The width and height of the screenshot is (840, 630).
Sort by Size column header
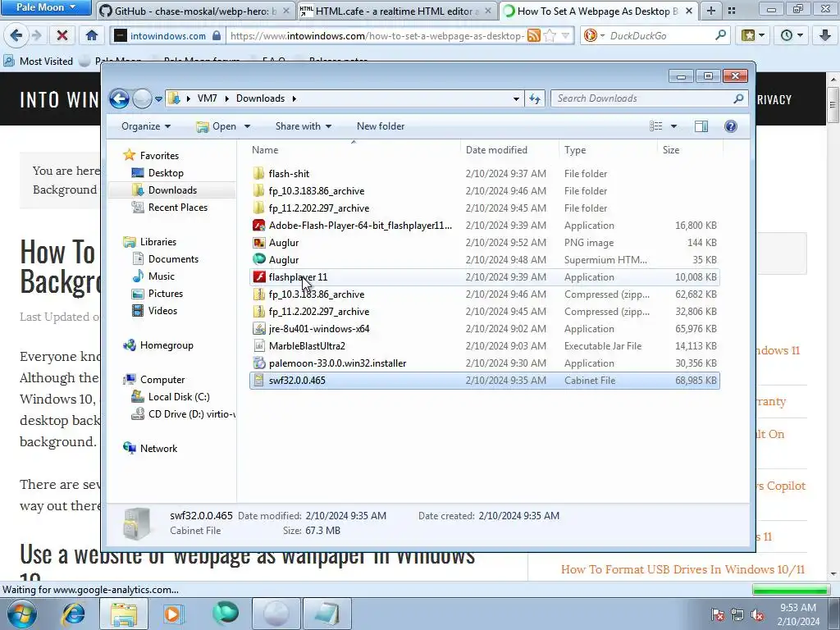689,150
